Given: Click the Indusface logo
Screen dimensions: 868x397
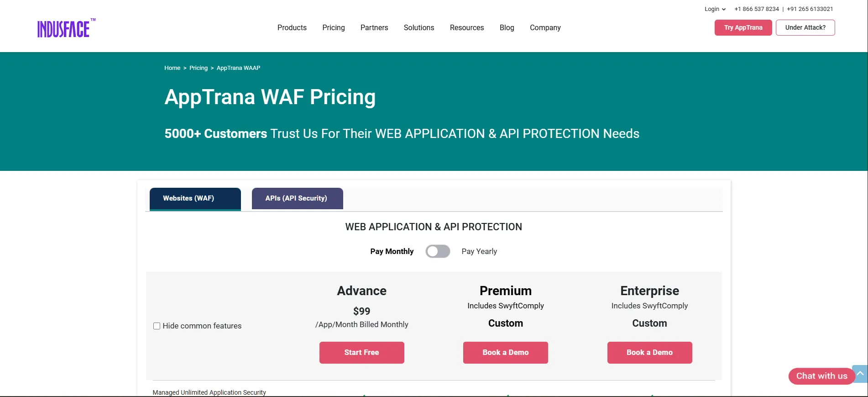Looking at the screenshot, I should [x=67, y=28].
